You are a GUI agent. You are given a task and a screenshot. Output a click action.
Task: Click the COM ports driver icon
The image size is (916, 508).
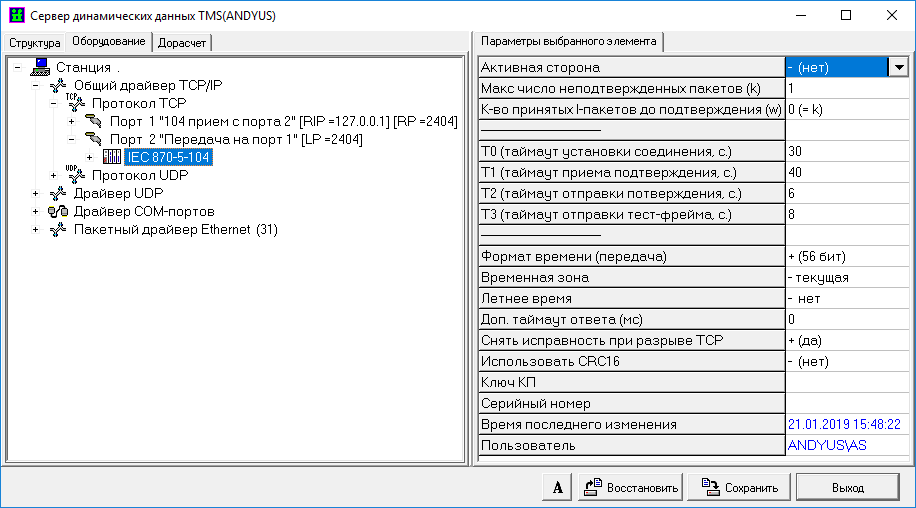58,211
